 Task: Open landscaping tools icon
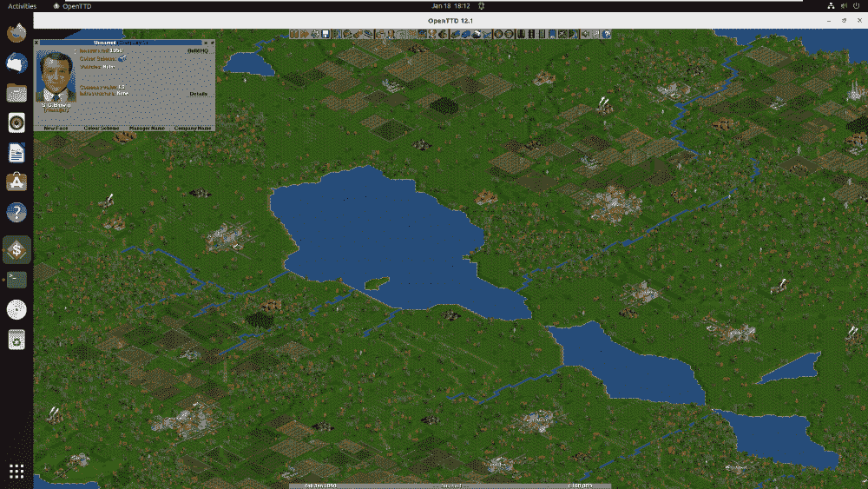[x=572, y=35]
